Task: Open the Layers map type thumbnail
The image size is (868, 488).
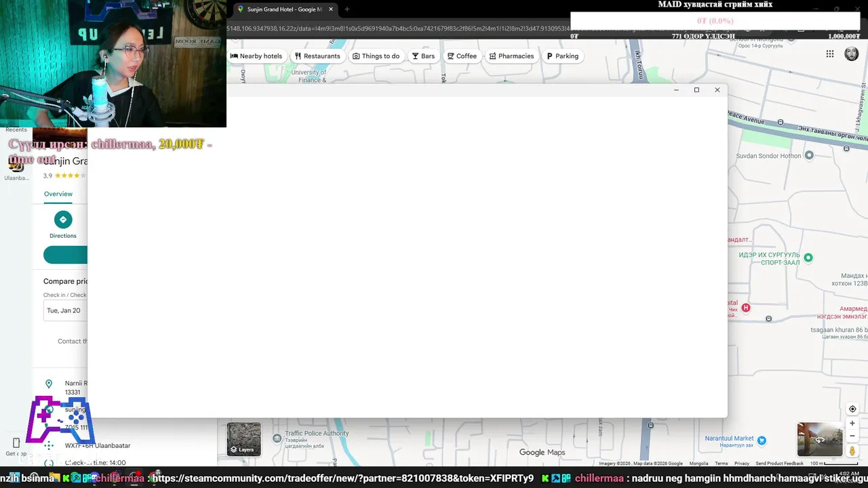Action: point(243,439)
